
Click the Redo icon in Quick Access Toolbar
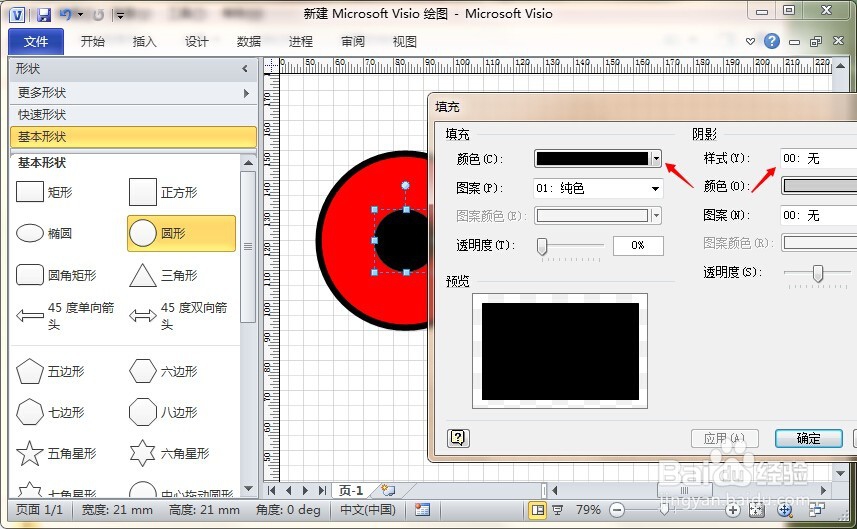pos(98,15)
